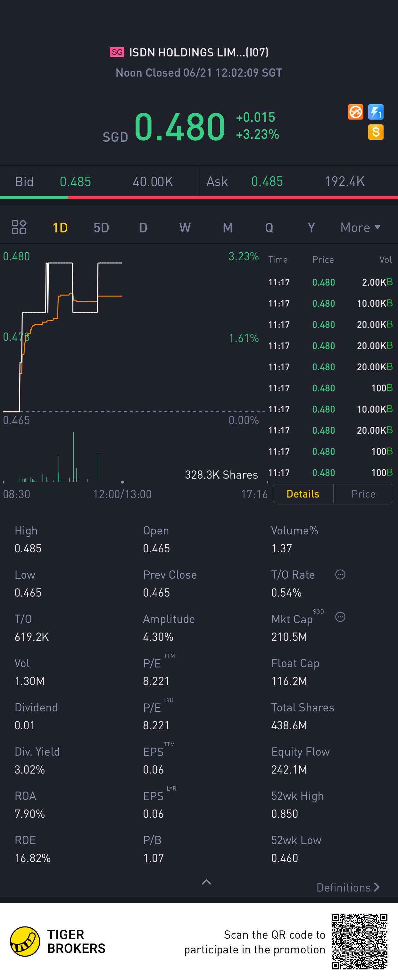This screenshot has height=980, width=398.
Task: Tap the yellow dollar sign icon
Action: pyautogui.click(x=376, y=132)
